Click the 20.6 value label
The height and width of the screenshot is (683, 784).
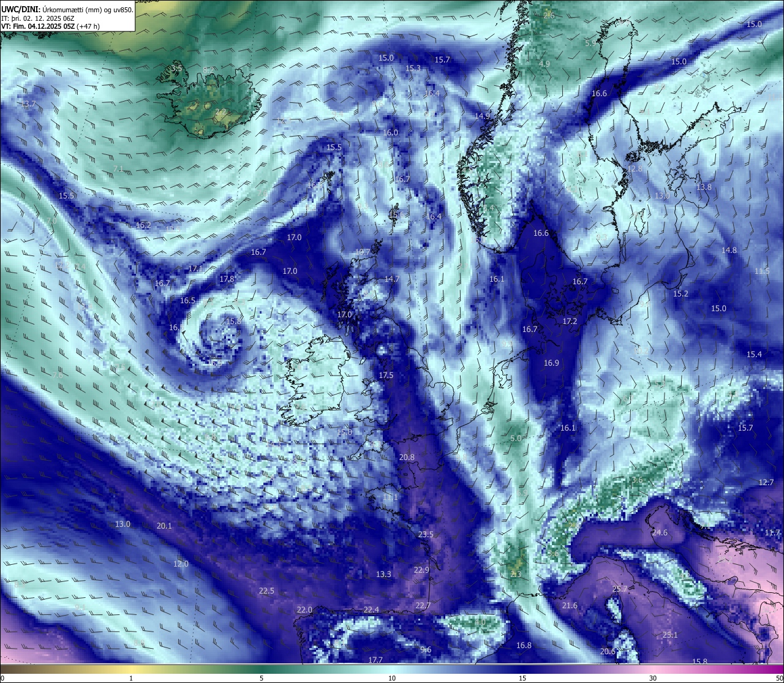[608, 652]
